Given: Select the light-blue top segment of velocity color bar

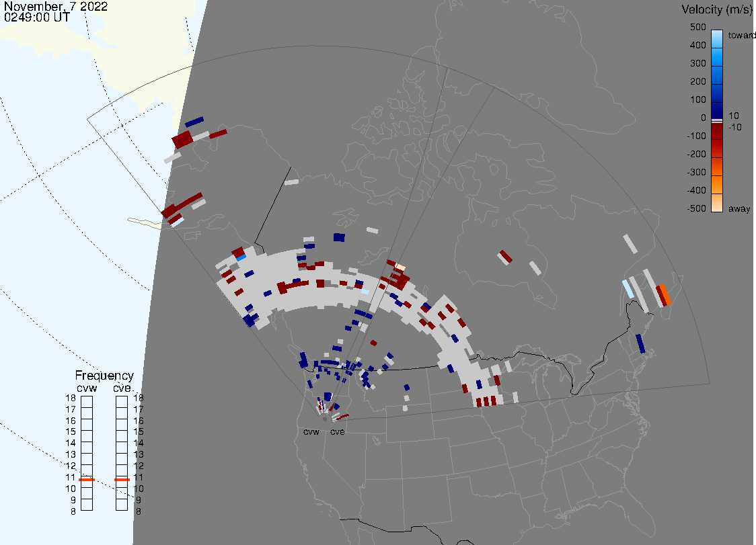Looking at the screenshot, I should click(717, 39).
